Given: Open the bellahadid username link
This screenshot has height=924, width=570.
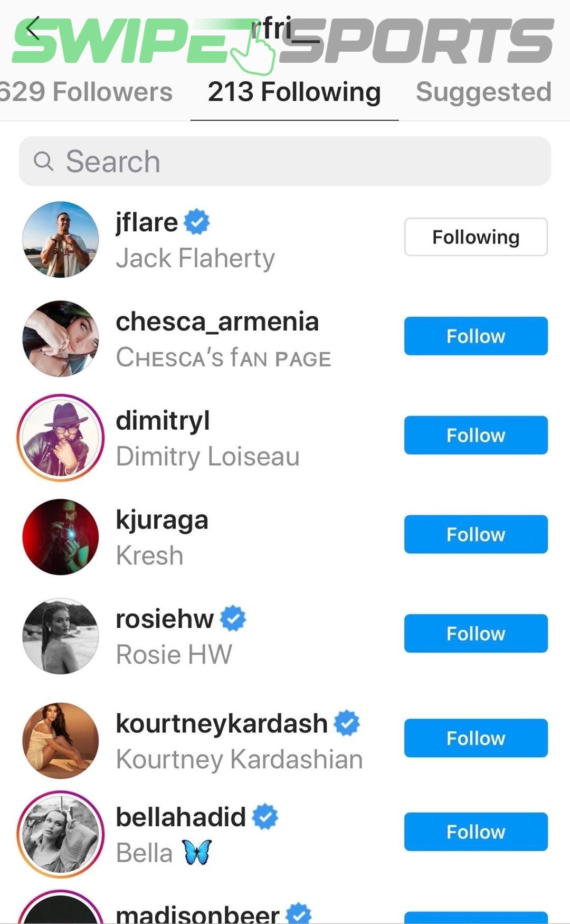Looking at the screenshot, I should (180, 817).
